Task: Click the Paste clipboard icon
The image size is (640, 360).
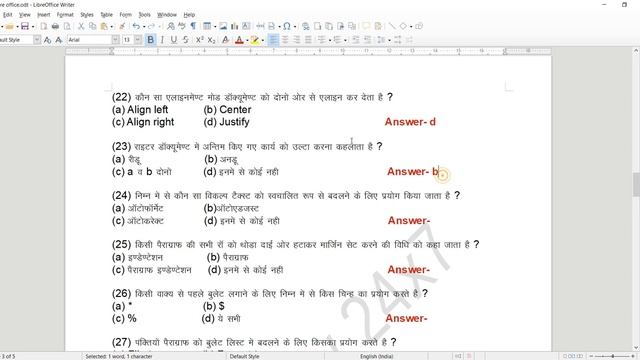Action: pyautogui.click(x=104, y=27)
